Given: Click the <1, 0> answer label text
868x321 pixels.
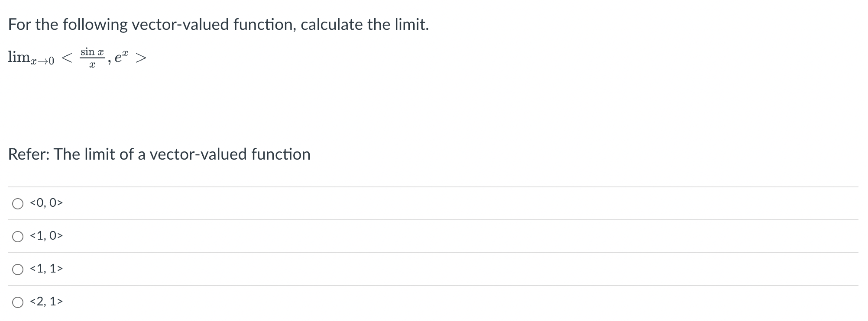Looking at the screenshot, I should [x=46, y=235].
